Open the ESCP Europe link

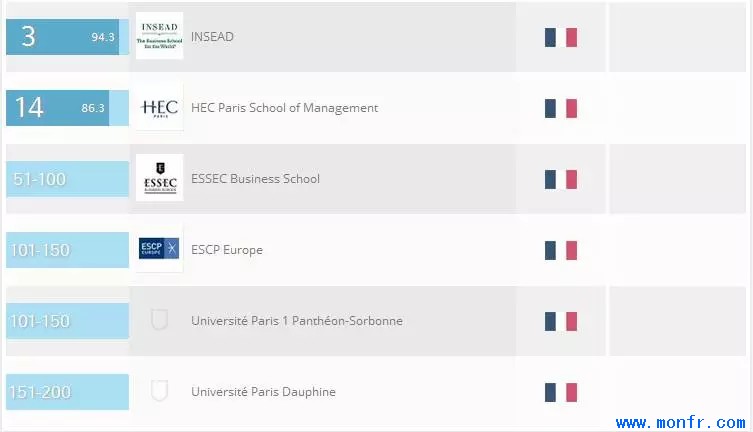pos(227,250)
